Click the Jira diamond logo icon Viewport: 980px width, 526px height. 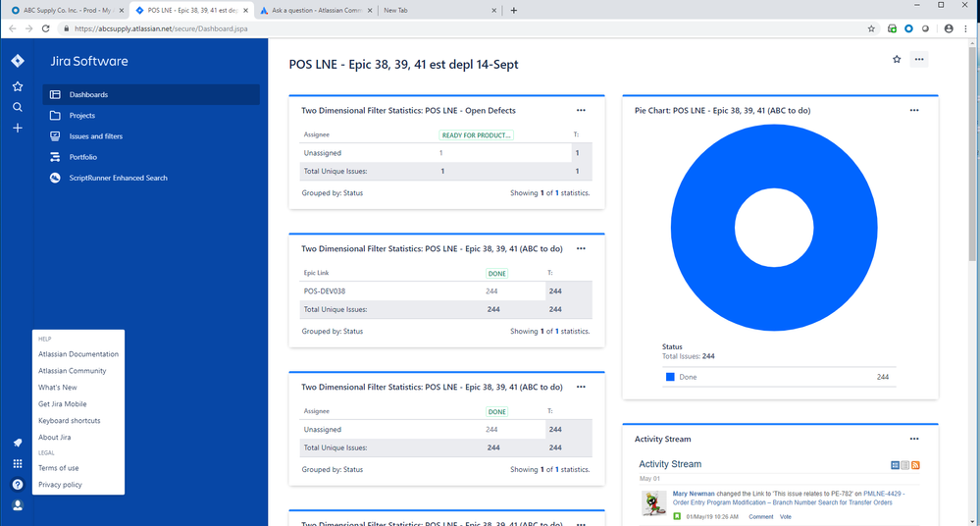[x=18, y=61]
